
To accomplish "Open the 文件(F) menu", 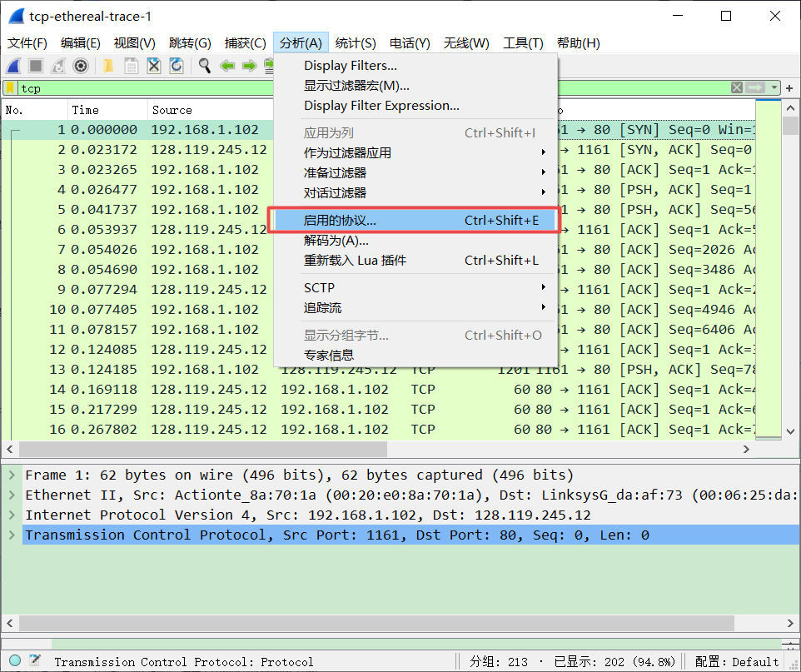I will click(x=27, y=43).
